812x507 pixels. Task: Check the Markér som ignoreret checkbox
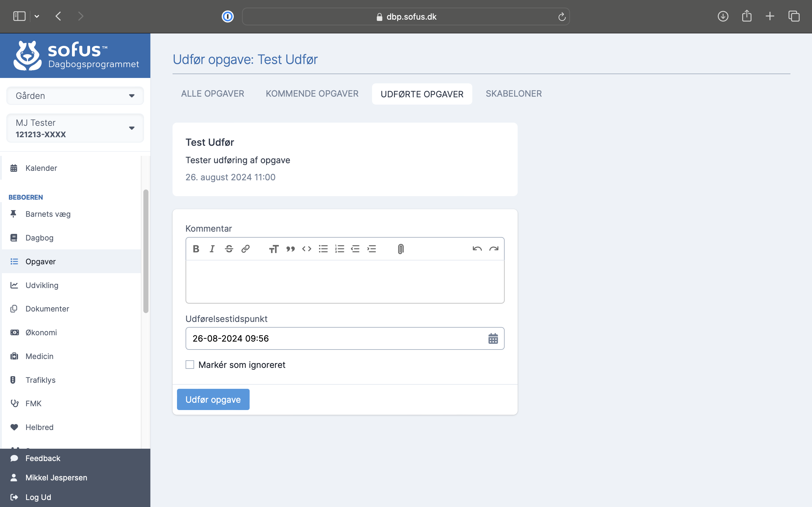tap(190, 364)
